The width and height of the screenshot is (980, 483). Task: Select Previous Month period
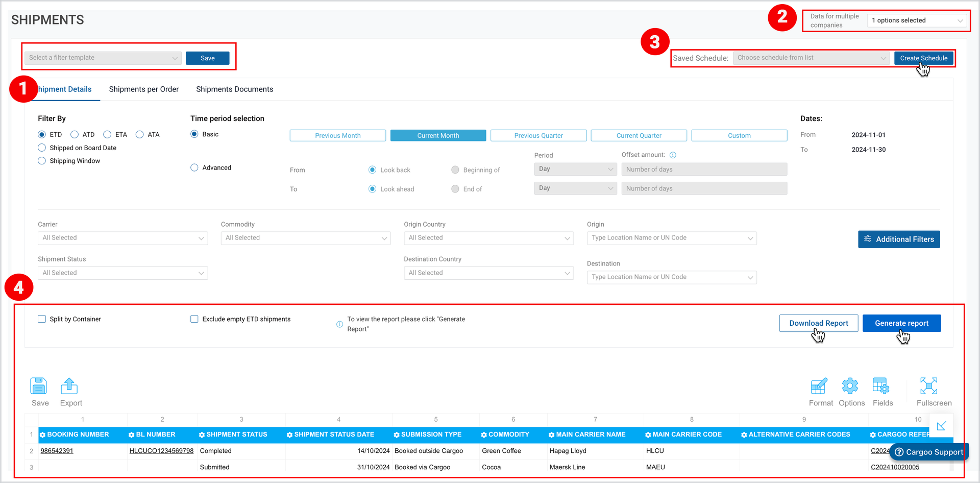[338, 135]
